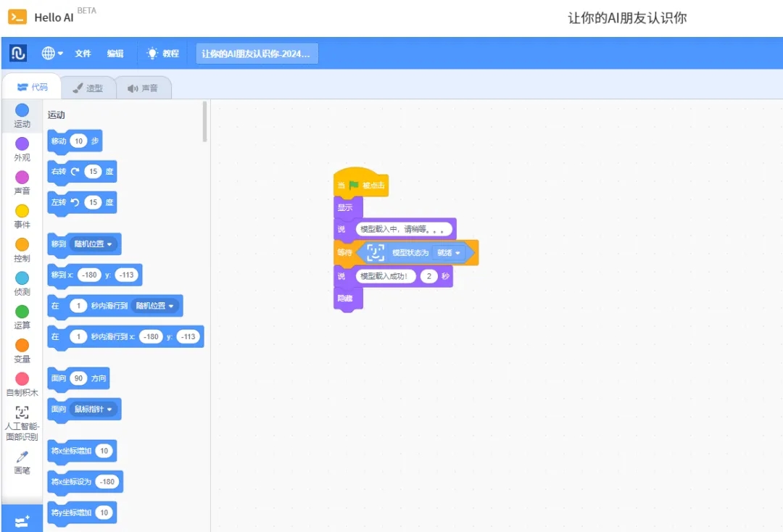
Task: Click the 移动 10 步 block
Action: pyautogui.click(x=59, y=141)
